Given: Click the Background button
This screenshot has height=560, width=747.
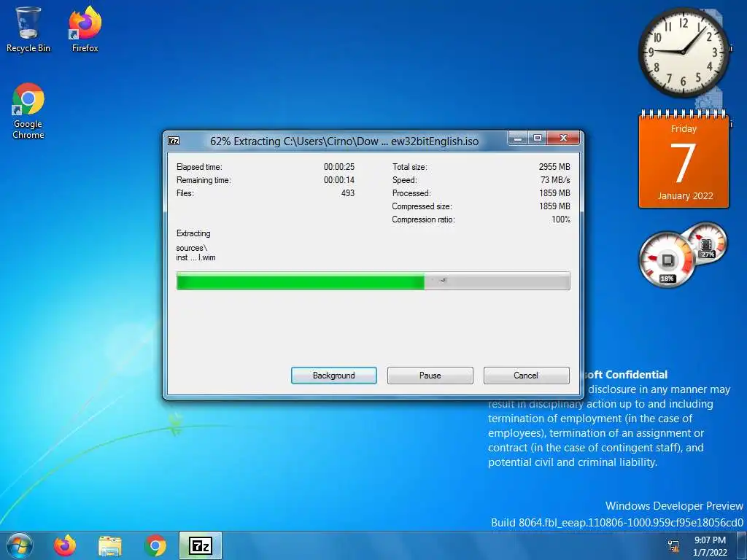Looking at the screenshot, I should point(334,376).
